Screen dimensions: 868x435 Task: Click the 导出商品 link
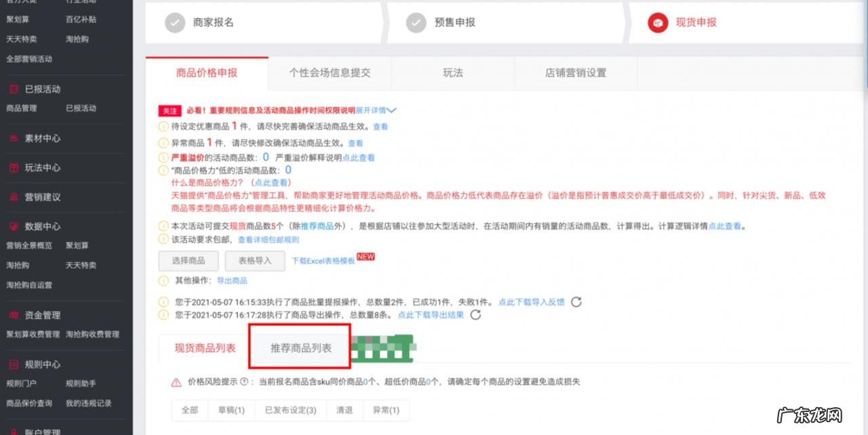(231, 281)
